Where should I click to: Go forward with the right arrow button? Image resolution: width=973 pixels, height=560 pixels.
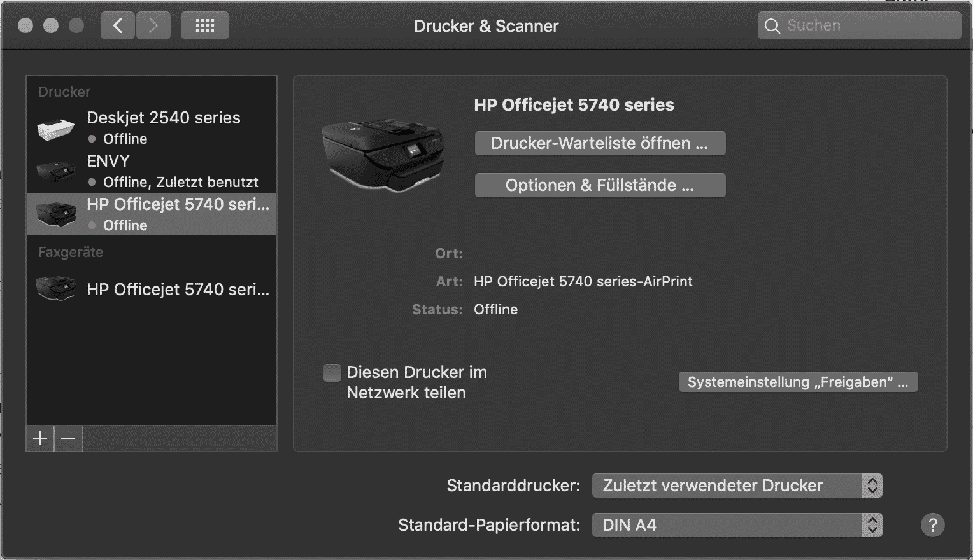pyautogui.click(x=153, y=25)
